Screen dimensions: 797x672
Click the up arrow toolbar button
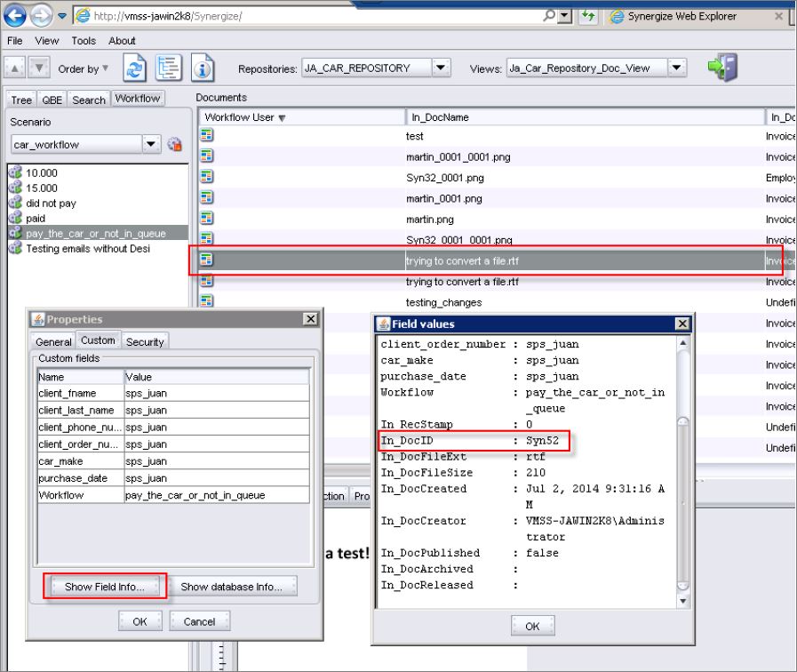click(x=15, y=68)
